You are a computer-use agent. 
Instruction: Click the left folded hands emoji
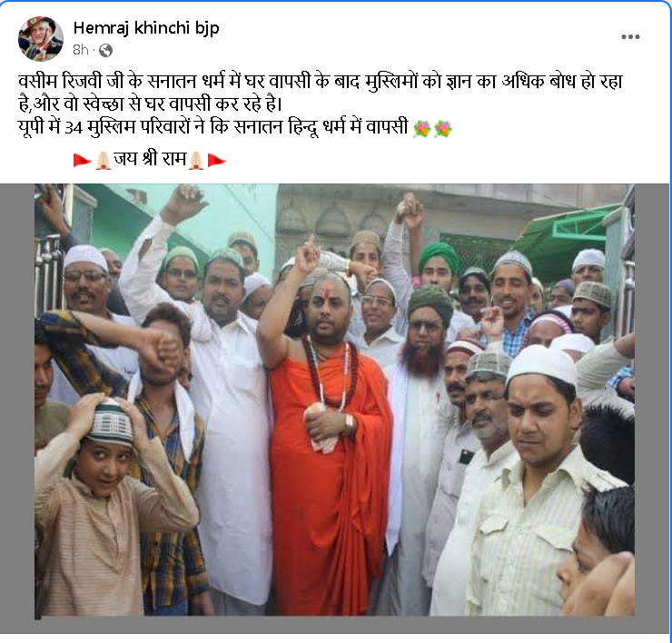click(103, 161)
